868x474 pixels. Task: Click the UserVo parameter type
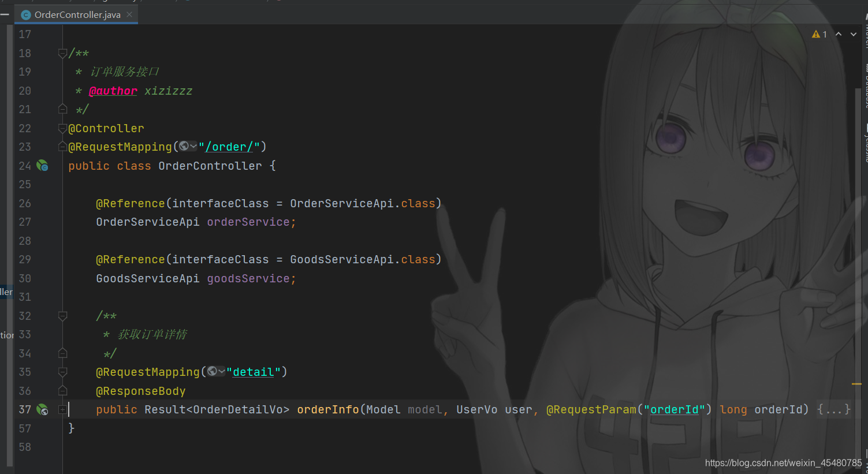(477, 409)
